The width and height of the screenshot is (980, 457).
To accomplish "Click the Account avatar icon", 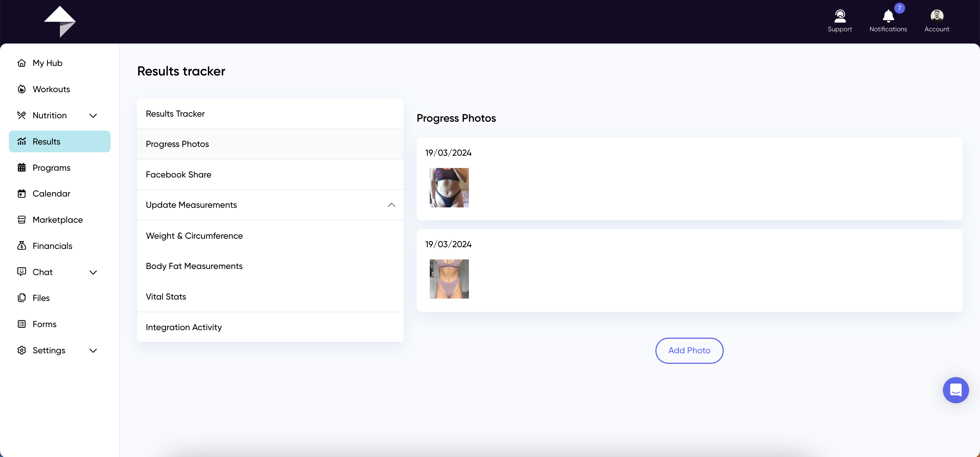I will [937, 16].
